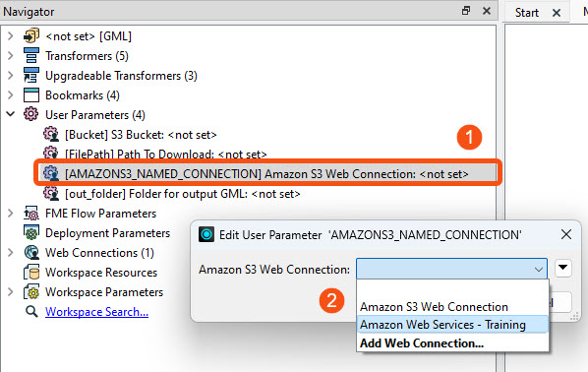Image resolution: width=588 pixels, height=372 pixels.
Task: Click the Deployment Parameters icon
Action: tap(31, 232)
